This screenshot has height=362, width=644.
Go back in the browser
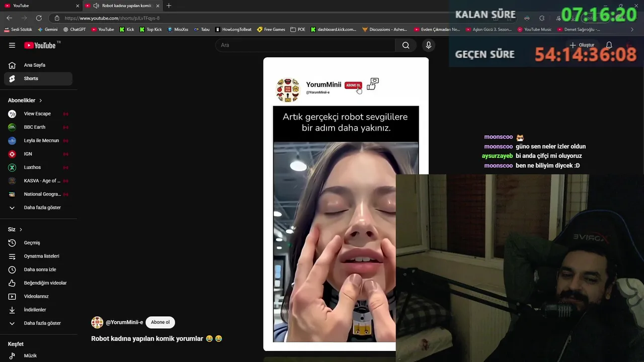click(9, 18)
